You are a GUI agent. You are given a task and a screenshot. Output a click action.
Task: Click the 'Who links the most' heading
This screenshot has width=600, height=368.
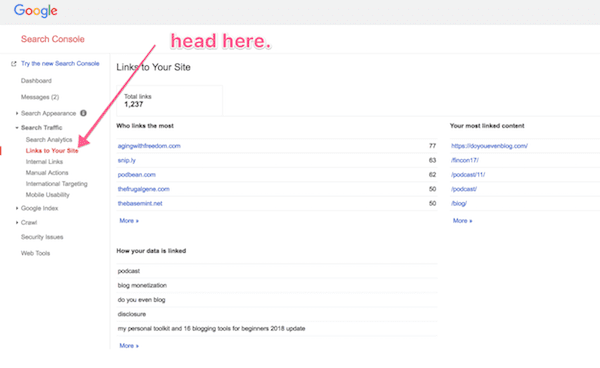145,126
